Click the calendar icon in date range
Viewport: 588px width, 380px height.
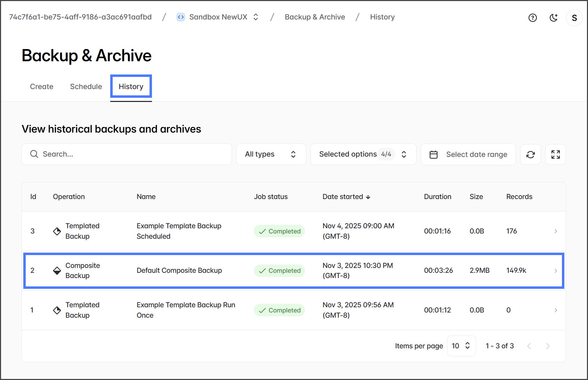(433, 155)
